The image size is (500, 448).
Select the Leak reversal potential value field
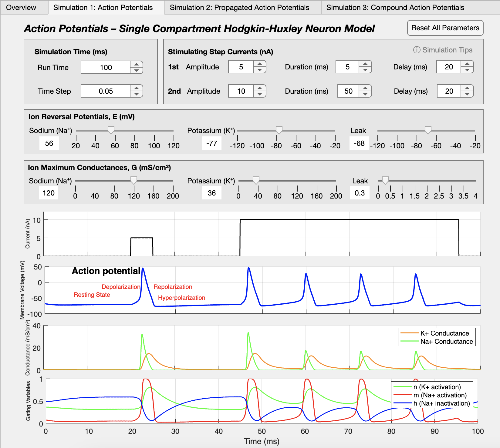point(359,143)
